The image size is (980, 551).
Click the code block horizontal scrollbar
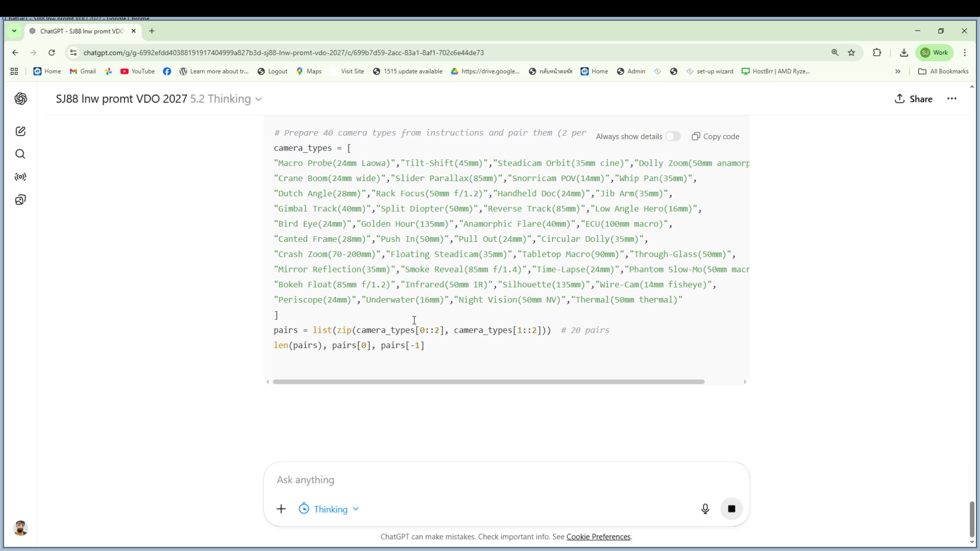click(x=488, y=382)
